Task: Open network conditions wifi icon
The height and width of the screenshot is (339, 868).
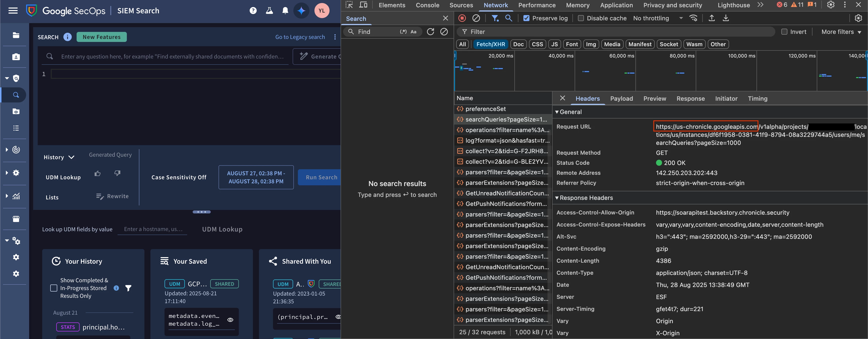Action: coord(693,18)
